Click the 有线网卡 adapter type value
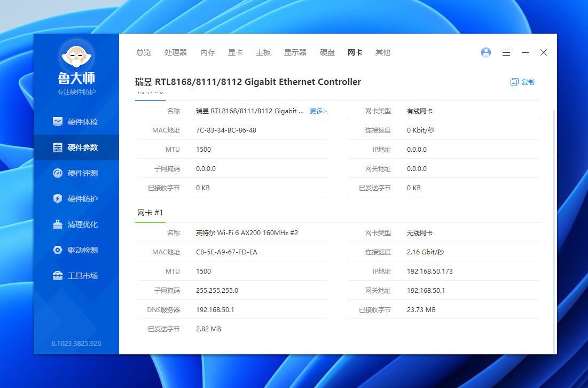The width and height of the screenshot is (588, 388). point(420,111)
